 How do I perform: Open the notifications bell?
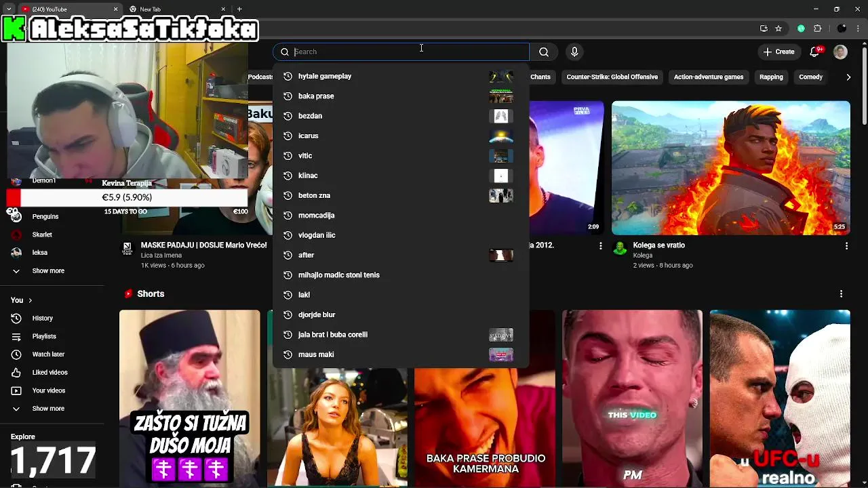(816, 52)
